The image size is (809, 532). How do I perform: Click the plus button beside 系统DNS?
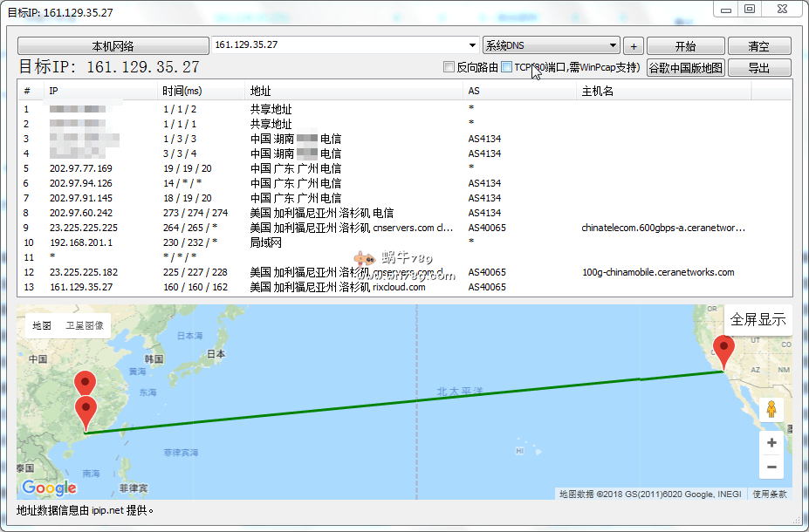634,46
